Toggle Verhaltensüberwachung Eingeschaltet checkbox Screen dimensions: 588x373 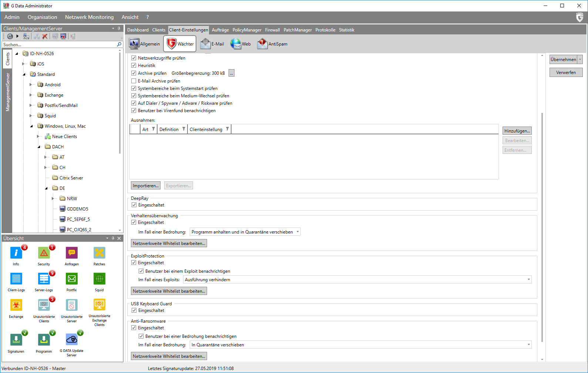134,222
